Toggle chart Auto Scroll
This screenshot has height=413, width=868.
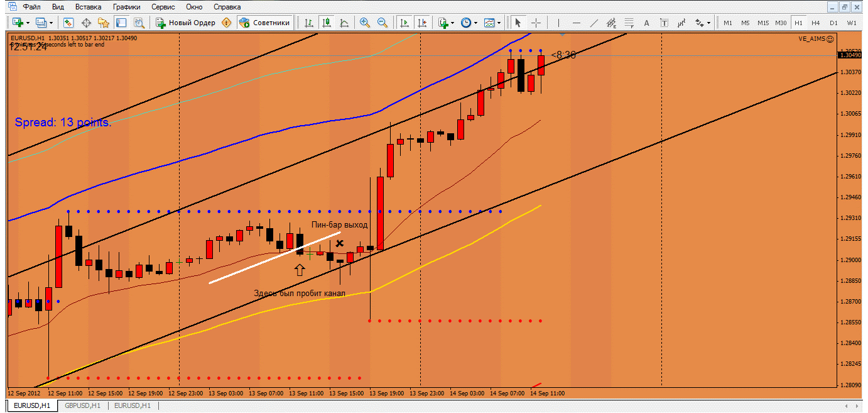404,23
